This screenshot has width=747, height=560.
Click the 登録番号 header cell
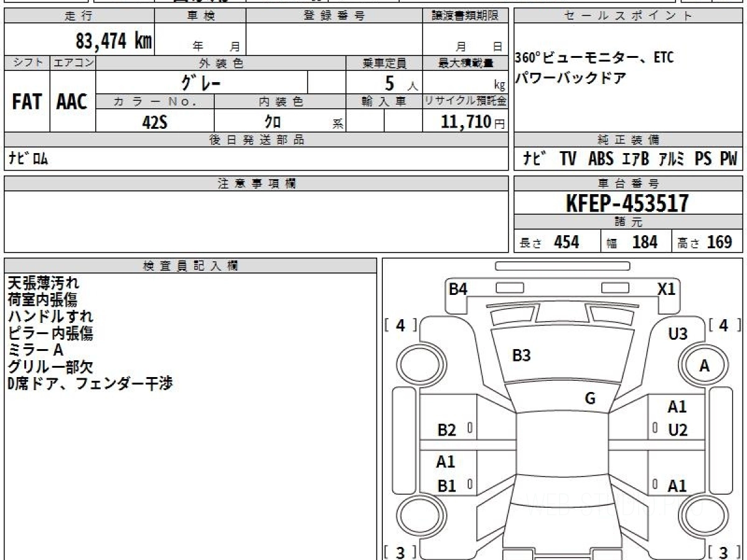click(334, 17)
